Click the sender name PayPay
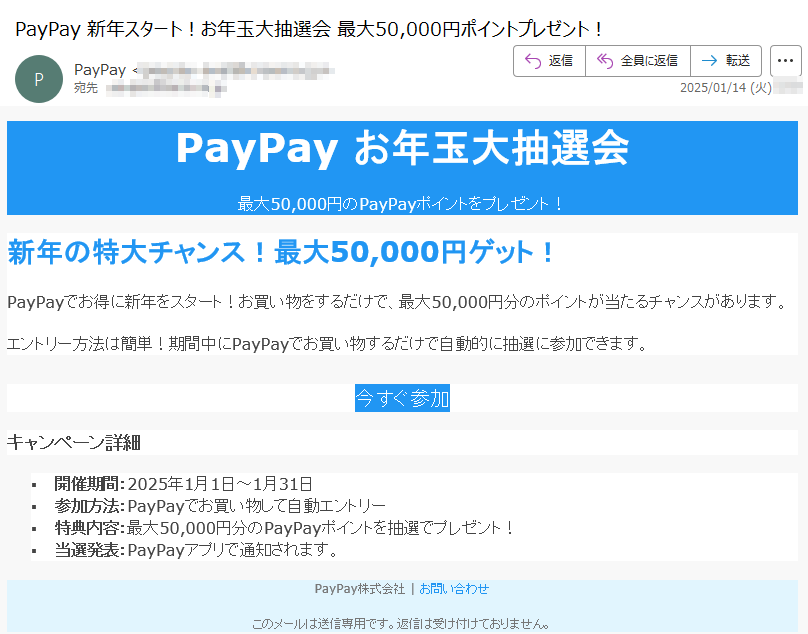The image size is (808, 634). (100, 70)
